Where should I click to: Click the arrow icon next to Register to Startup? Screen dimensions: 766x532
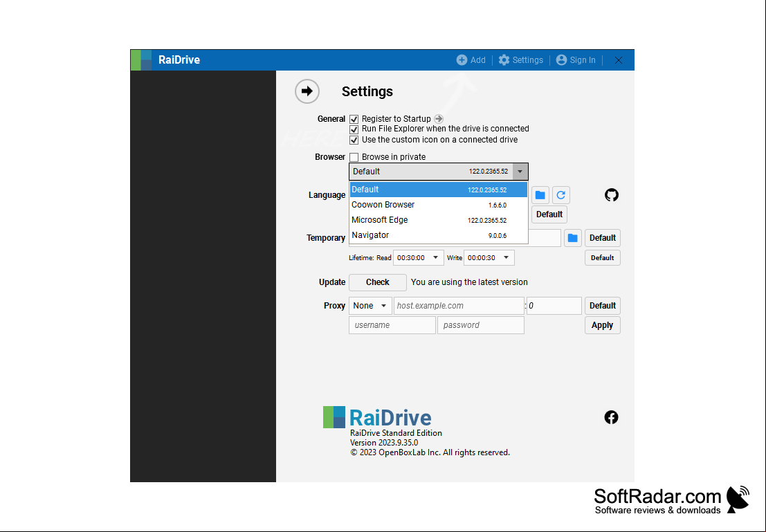(439, 119)
